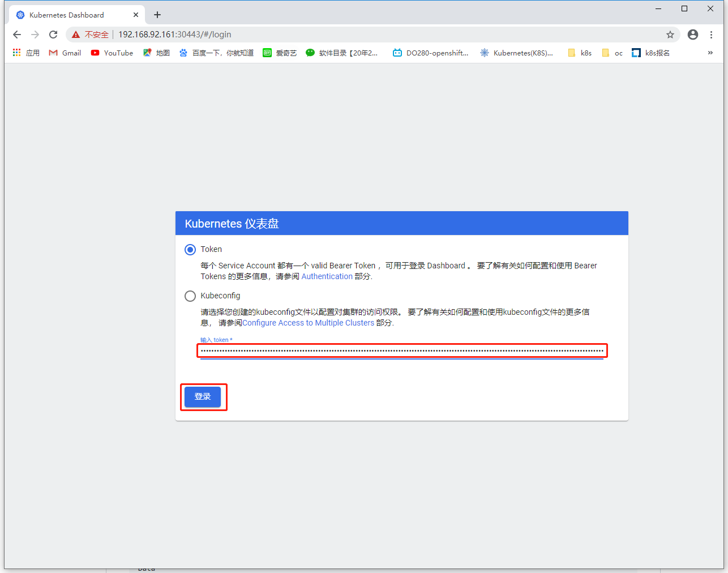Open the 百度一下，你就知道 bookmark
The height and width of the screenshot is (573, 728).
(x=216, y=53)
